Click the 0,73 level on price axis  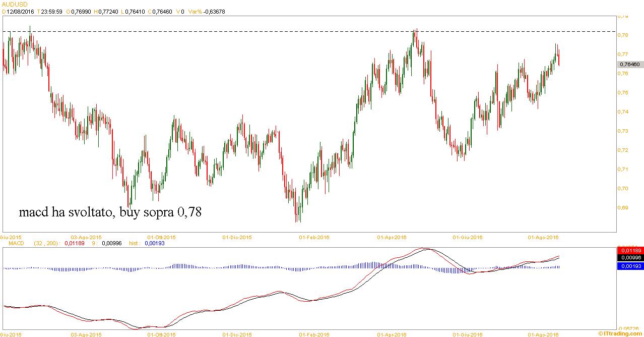[624, 131]
